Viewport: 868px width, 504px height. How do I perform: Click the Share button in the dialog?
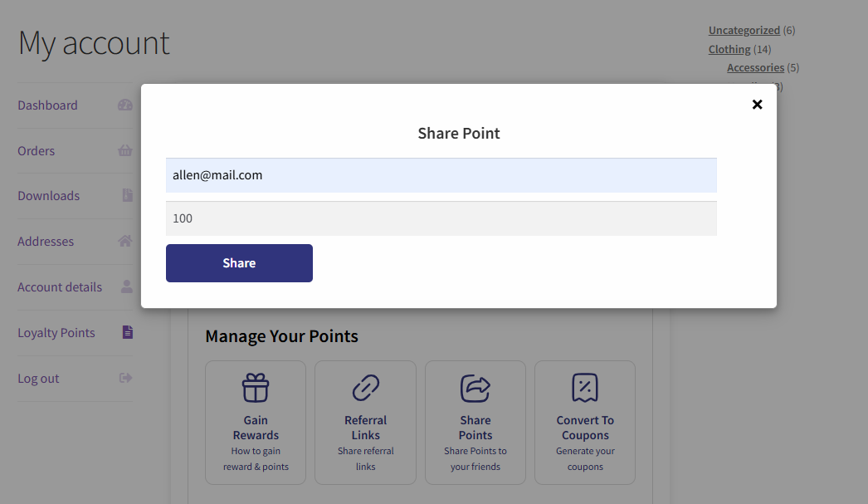pyautogui.click(x=239, y=263)
